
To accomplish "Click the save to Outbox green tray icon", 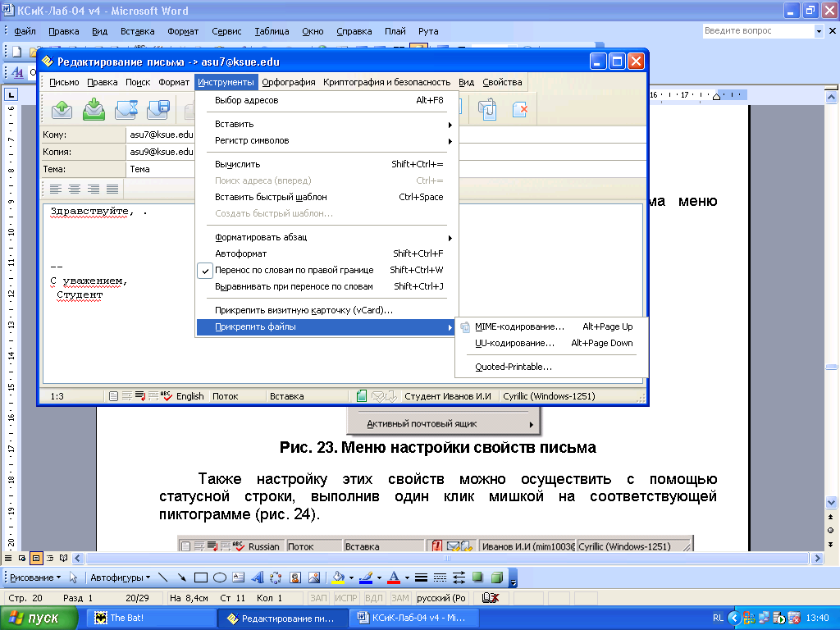I will 94,109.
